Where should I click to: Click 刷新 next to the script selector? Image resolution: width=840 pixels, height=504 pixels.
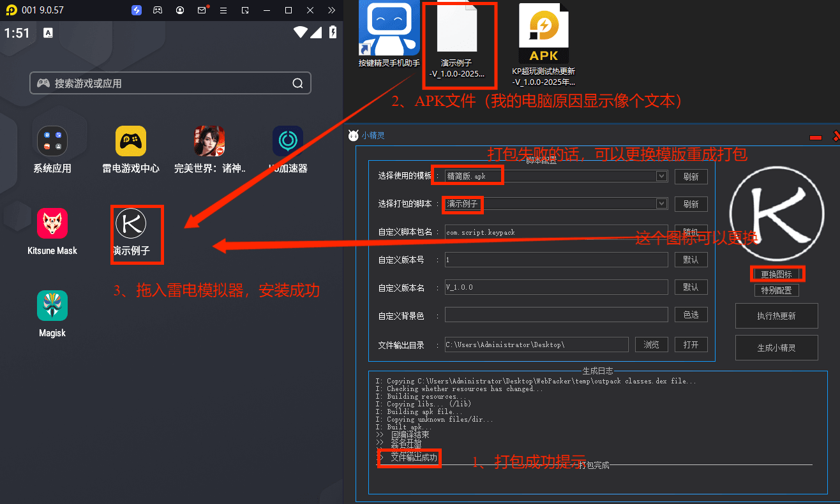click(x=691, y=204)
